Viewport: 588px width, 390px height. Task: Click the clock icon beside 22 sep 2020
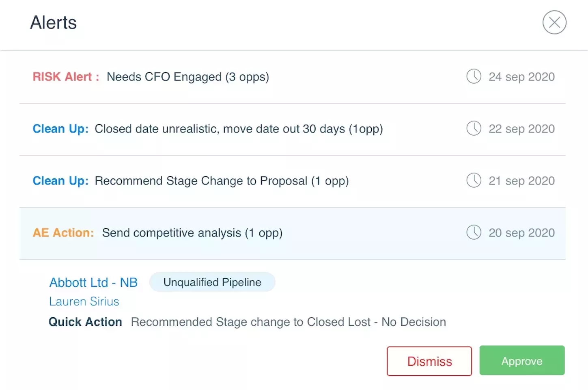point(474,128)
